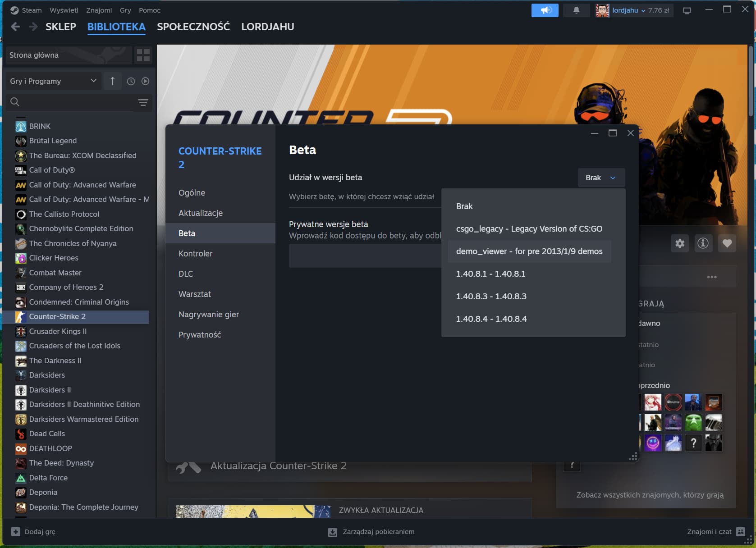
Task: Open the Pomoc menu
Action: click(150, 10)
